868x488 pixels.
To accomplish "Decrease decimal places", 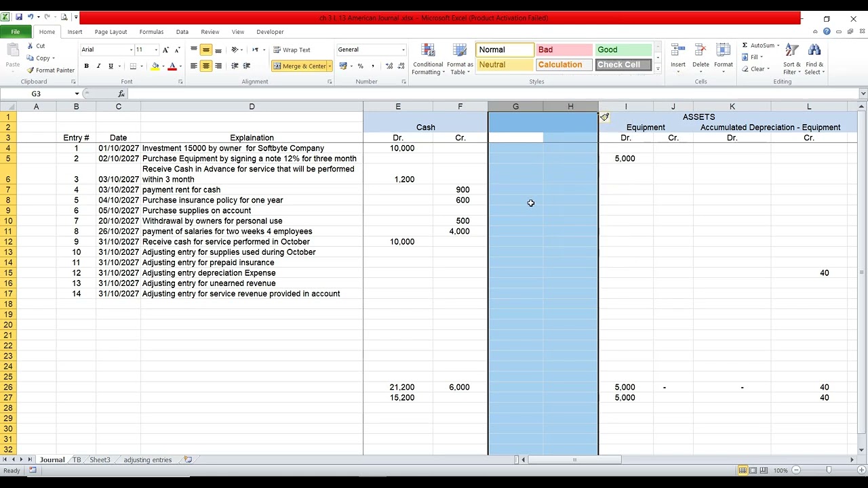I will tap(401, 66).
